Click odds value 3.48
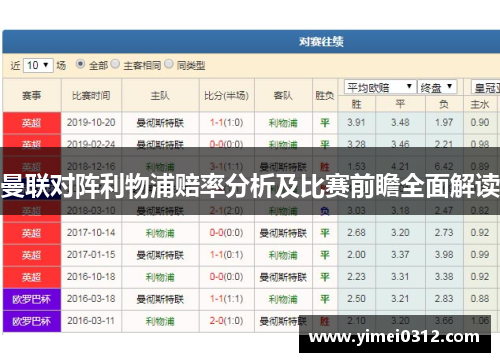This screenshot has height=362, width=500. [x=400, y=122]
